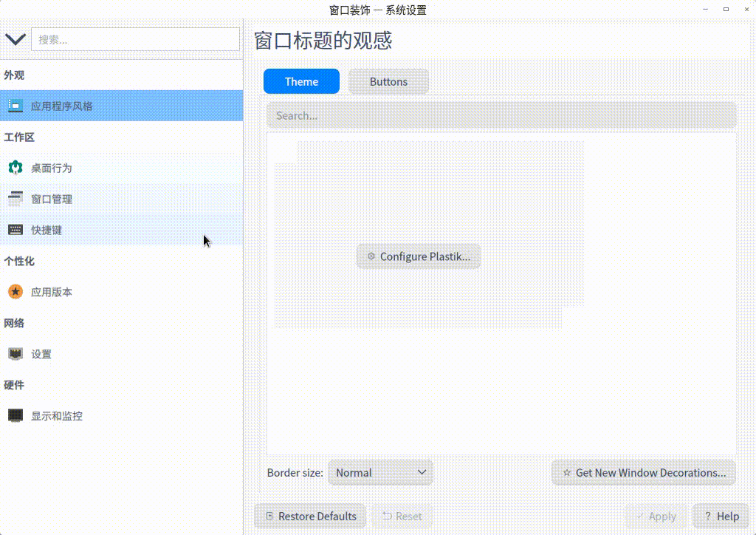Select the 应用程序风格 sidebar icon

pyautogui.click(x=15, y=105)
